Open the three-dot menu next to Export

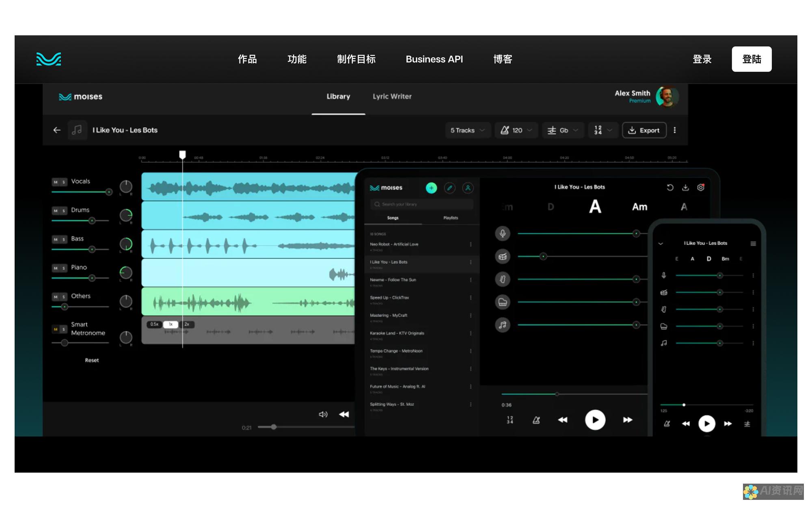[675, 130]
